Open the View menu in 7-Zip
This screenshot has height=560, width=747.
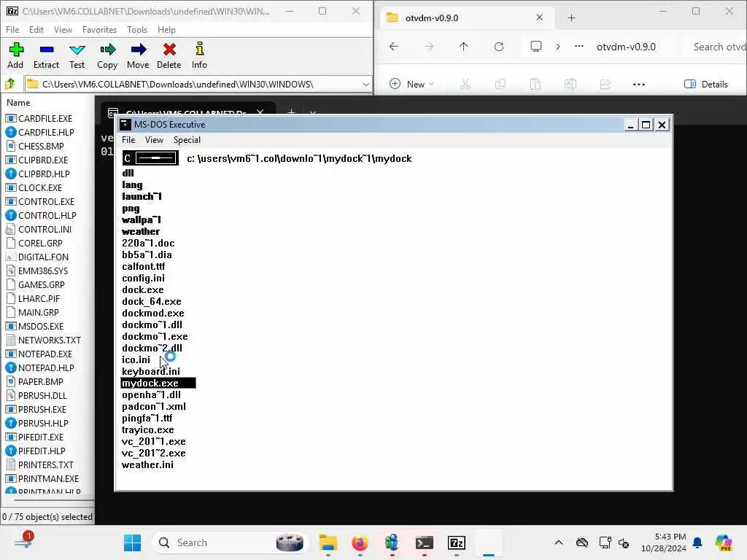coord(63,29)
